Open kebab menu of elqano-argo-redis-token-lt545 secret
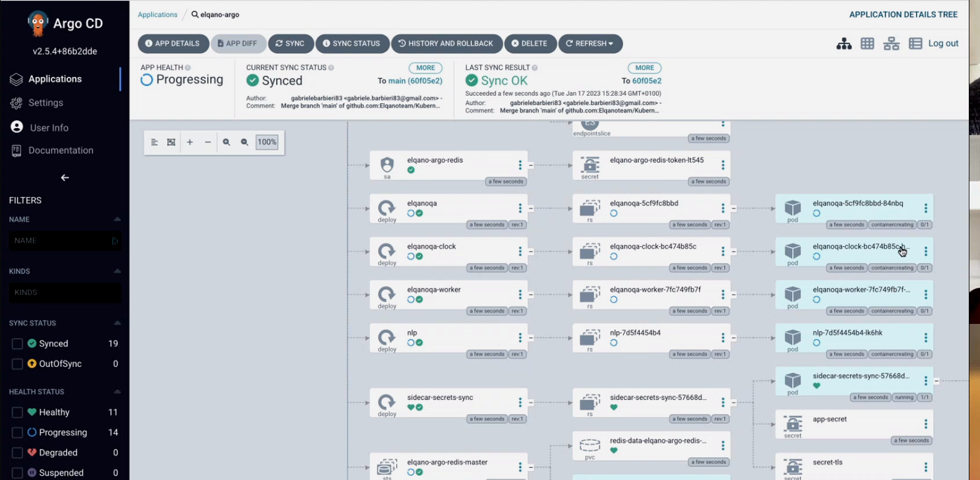This screenshot has height=480, width=980. click(x=723, y=165)
